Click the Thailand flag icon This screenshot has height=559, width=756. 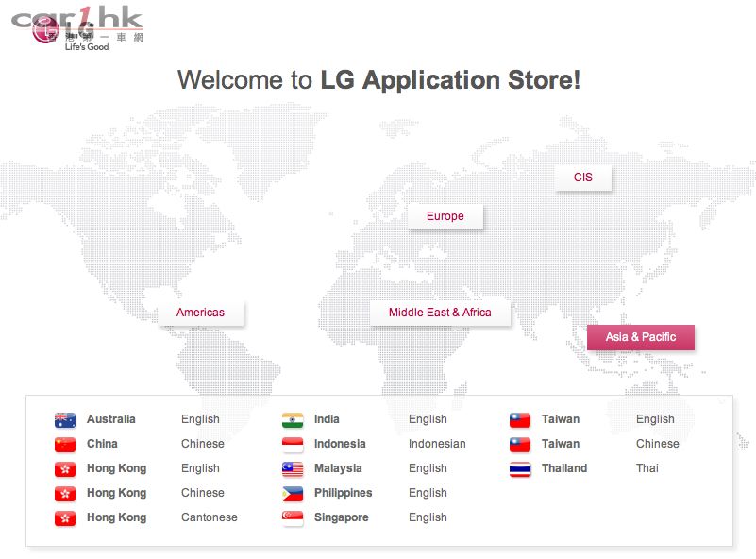click(520, 469)
